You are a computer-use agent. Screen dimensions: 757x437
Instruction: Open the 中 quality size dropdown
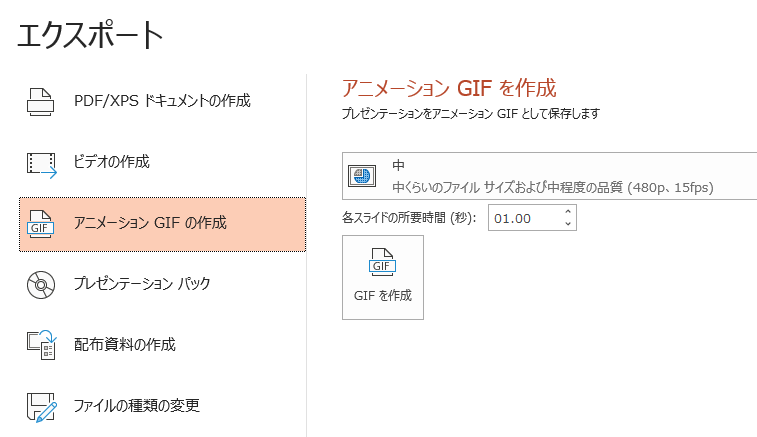pos(550,176)
